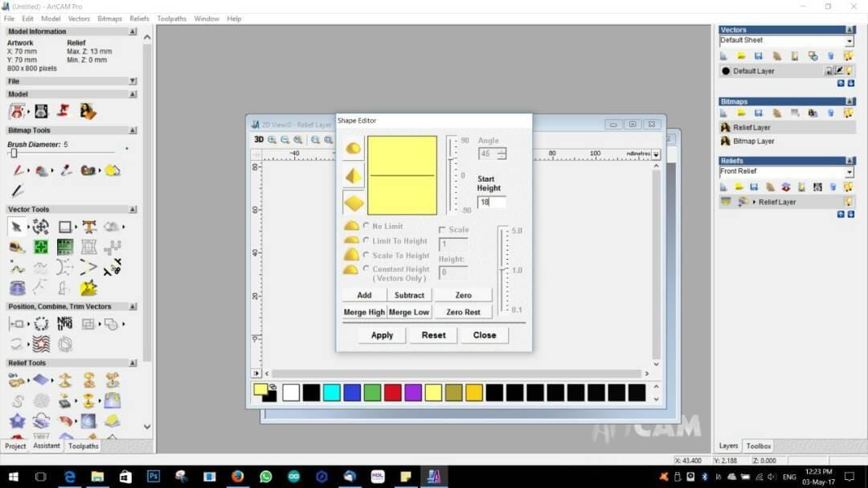Pick the cyan colour swatch
The height and width of the screenshot is (488, 868).
coord(332,392)
